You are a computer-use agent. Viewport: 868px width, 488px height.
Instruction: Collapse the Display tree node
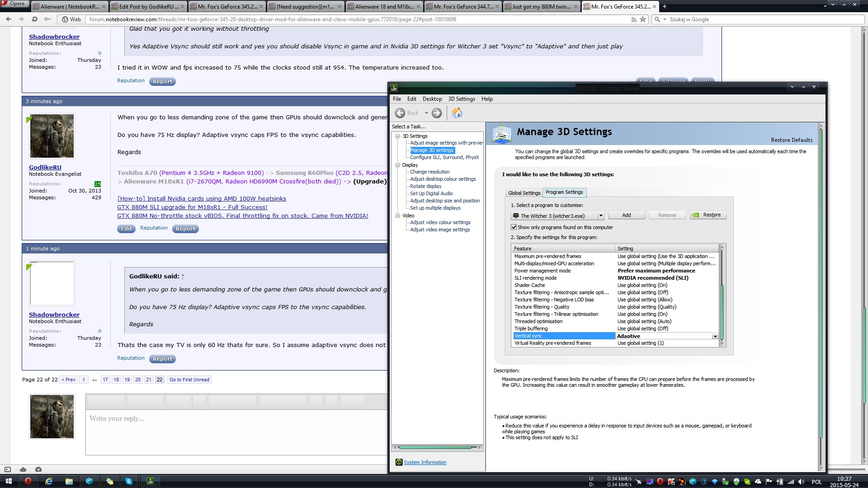398,165
